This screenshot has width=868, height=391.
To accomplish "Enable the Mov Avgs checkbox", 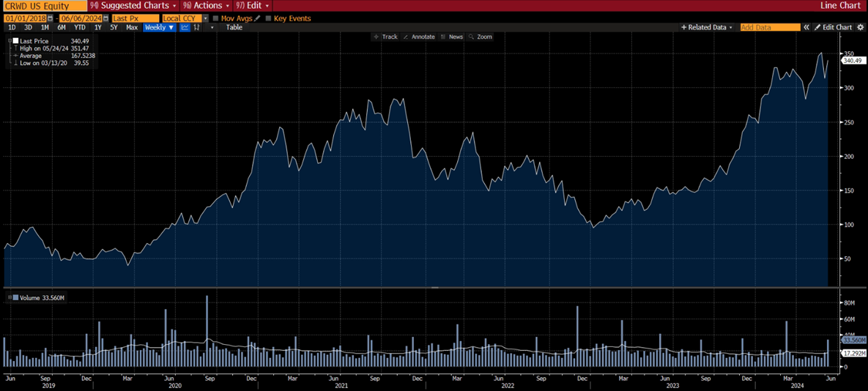I will click(x=216, y=18).
